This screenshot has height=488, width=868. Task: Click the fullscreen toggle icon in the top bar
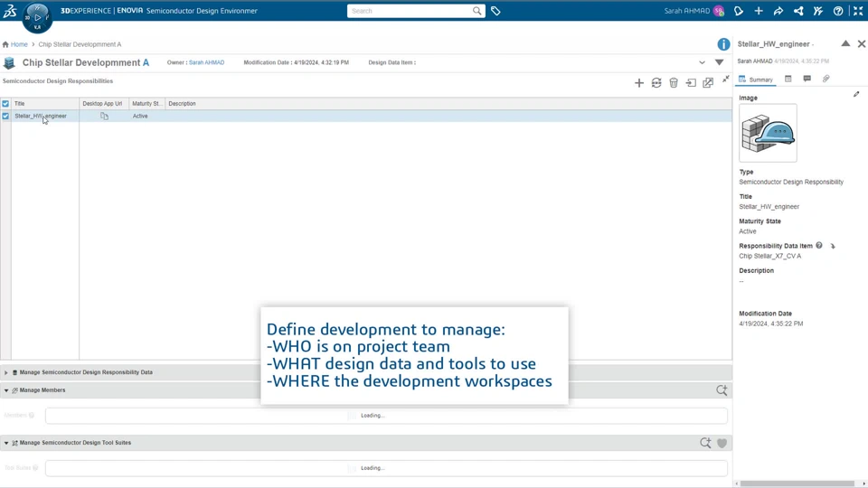(858, 11)
